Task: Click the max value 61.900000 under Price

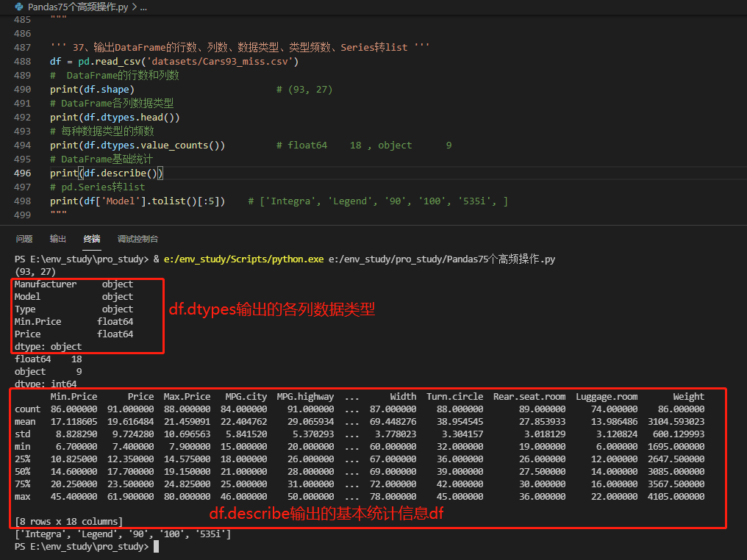Action: coord(131,496)
